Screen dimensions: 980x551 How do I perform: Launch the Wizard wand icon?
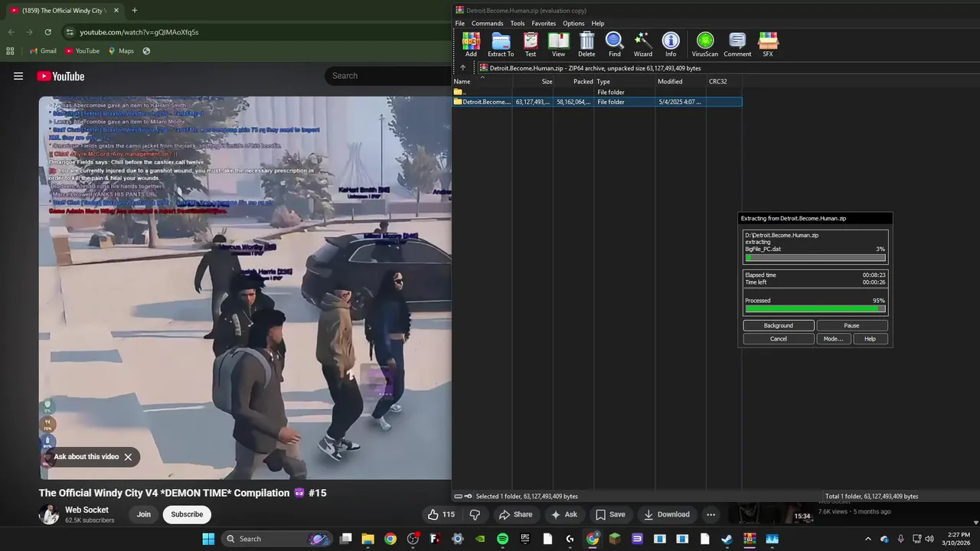coord(643,44)
